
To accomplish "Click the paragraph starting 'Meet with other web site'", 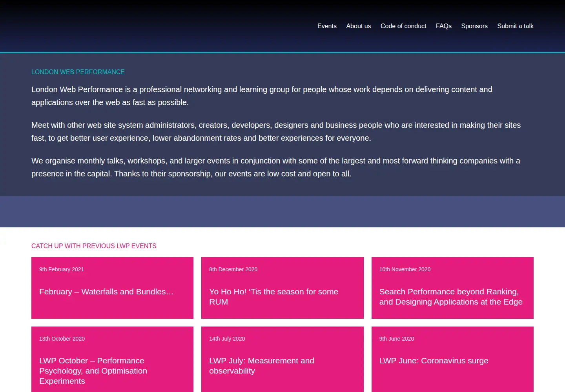I will [x=276, y=132].
